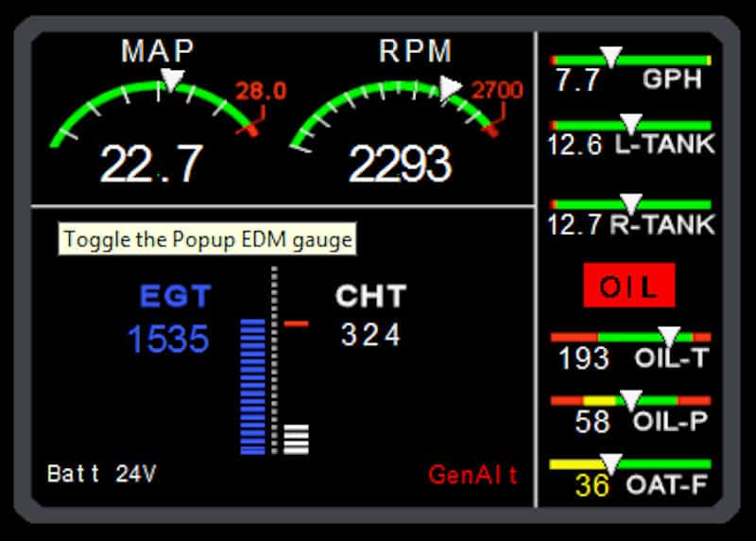756x541 pixels.
Task: Click the red GenAlt warning text
Action: 472,474
